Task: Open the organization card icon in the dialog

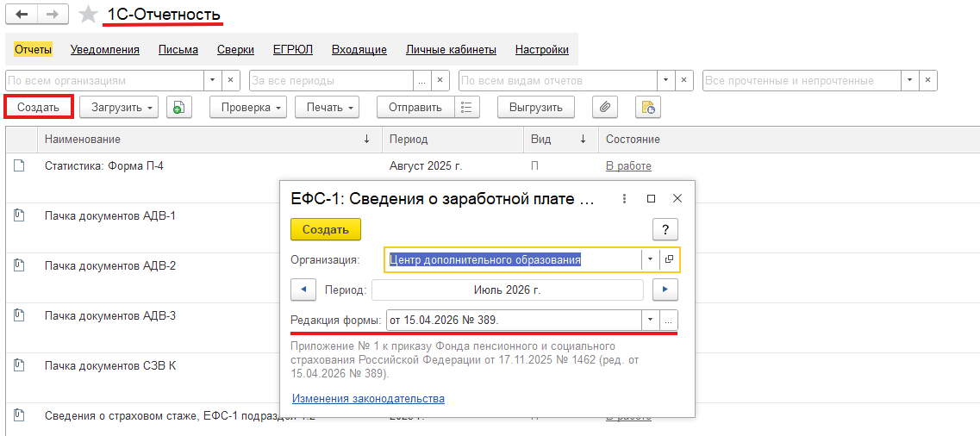Action: click(669, 259)
